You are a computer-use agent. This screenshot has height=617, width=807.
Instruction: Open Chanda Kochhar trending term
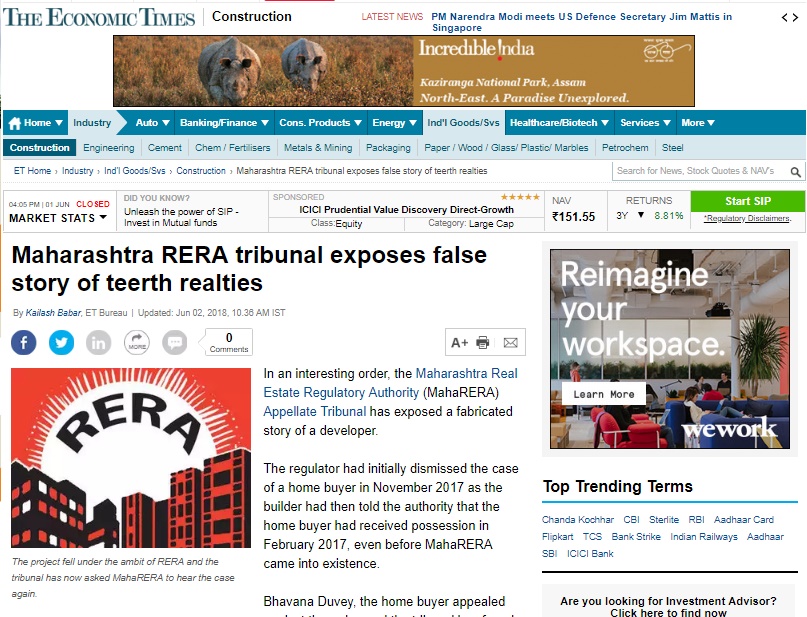click(x=577, y=520)
